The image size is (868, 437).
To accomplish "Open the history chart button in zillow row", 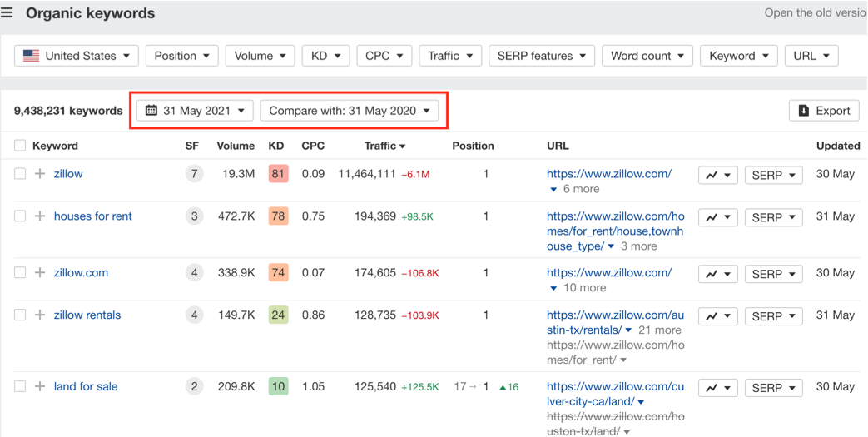I will click(718, 175).
